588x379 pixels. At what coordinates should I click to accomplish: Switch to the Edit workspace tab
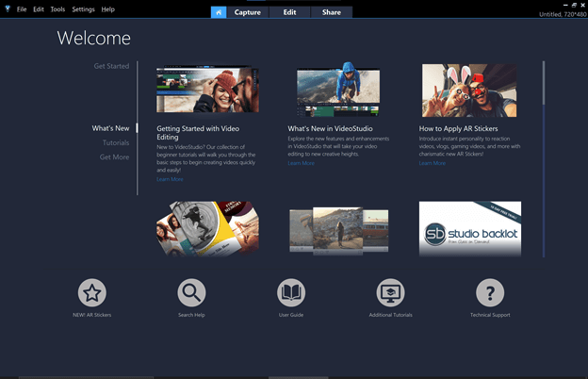tap(289, 12)
